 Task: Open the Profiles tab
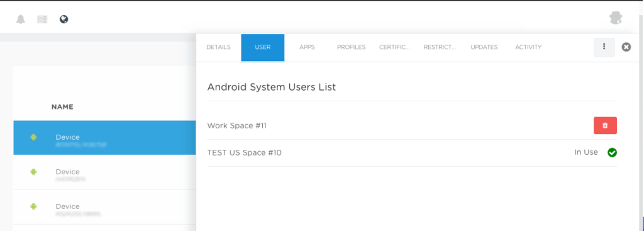pyautogui.click(x=351, y=47)
